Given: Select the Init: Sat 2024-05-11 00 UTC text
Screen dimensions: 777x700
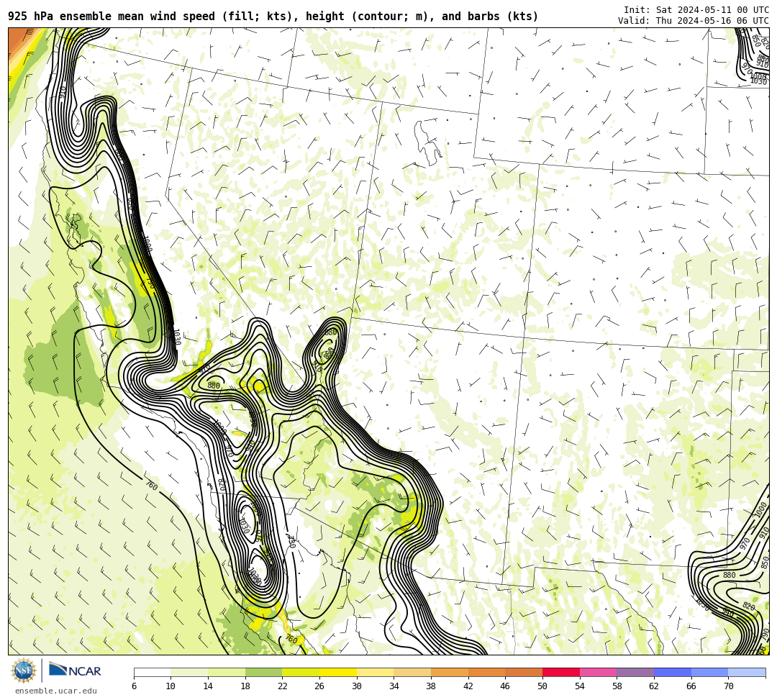Looking at the screenshot, I should pos(696,10).
